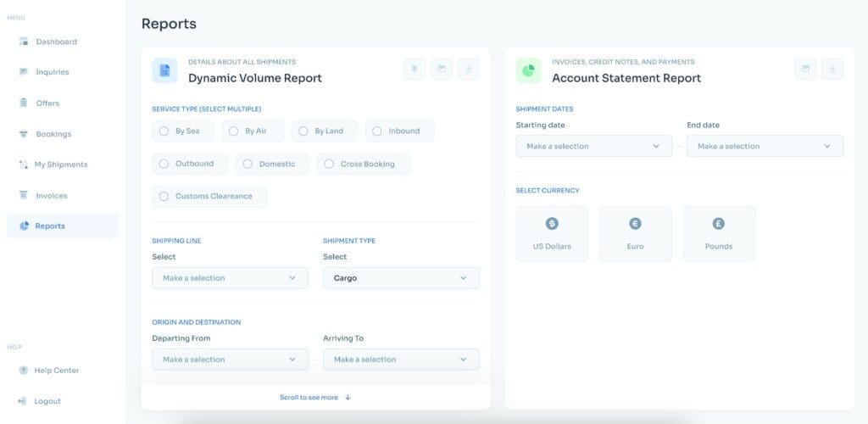Viewport: 868px width, 424px height.
Task: Open the Invoices menu item
Action: 51,196
